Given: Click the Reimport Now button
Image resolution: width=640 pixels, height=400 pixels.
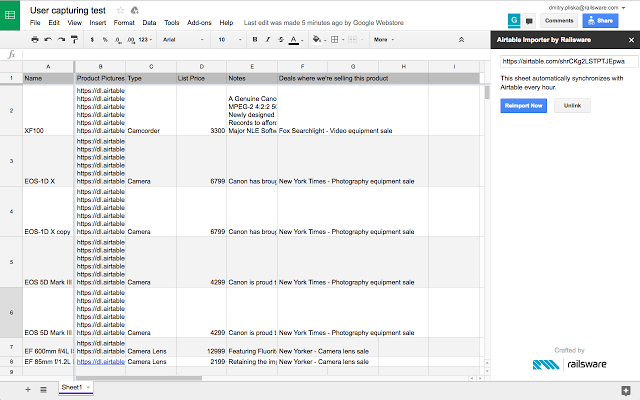Looking at the screenshot, I should [x=523, y=106].
